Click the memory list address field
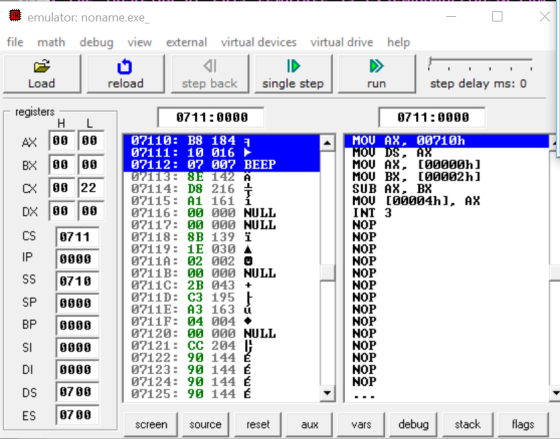This screenshot has height=439, width=560. [211, 117]
